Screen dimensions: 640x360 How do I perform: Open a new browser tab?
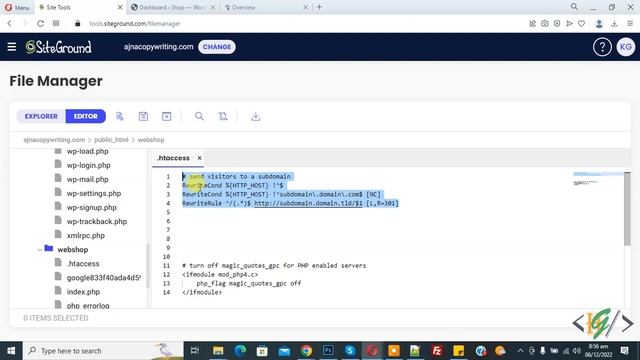pyautogui.click(x=319, y=7)
